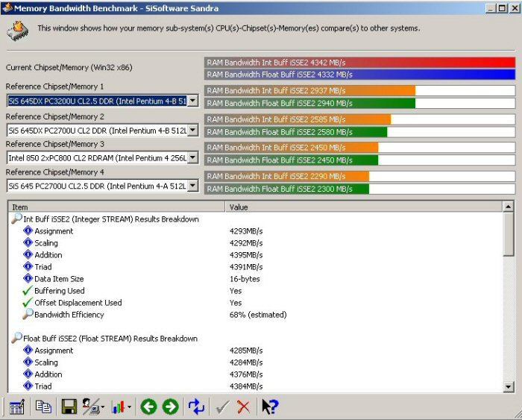Image resolution: width=522 pixels, height=420 pixels.
Task: Select the '68% (estimated)' value
Action: click(258, 314)
